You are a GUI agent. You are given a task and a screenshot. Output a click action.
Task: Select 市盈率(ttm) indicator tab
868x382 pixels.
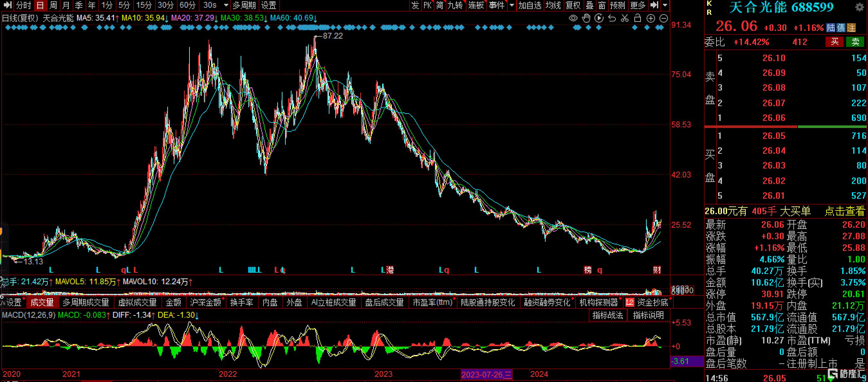coord(433,303)
